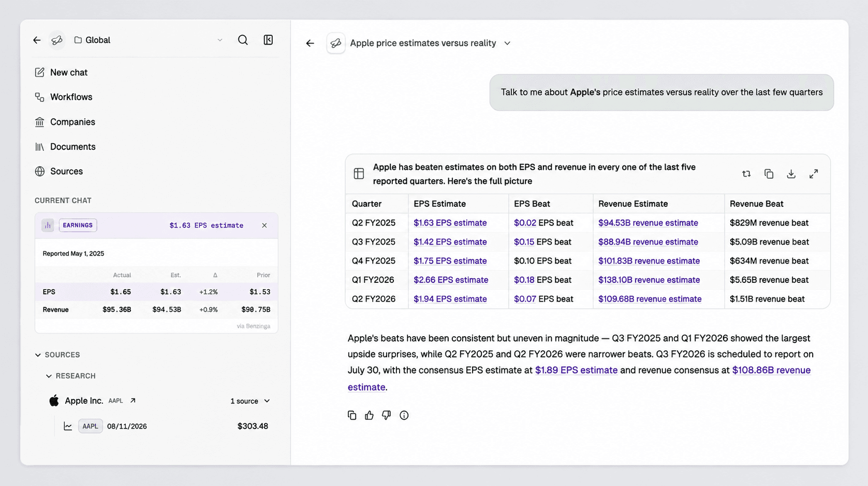Expand the 1 source dropdown
Viewport: 868px width, 486px height.
(x=250, y=401)
